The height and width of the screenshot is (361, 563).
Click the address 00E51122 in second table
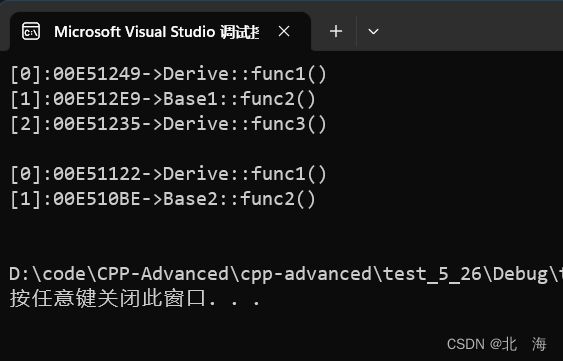pos(97,174)
